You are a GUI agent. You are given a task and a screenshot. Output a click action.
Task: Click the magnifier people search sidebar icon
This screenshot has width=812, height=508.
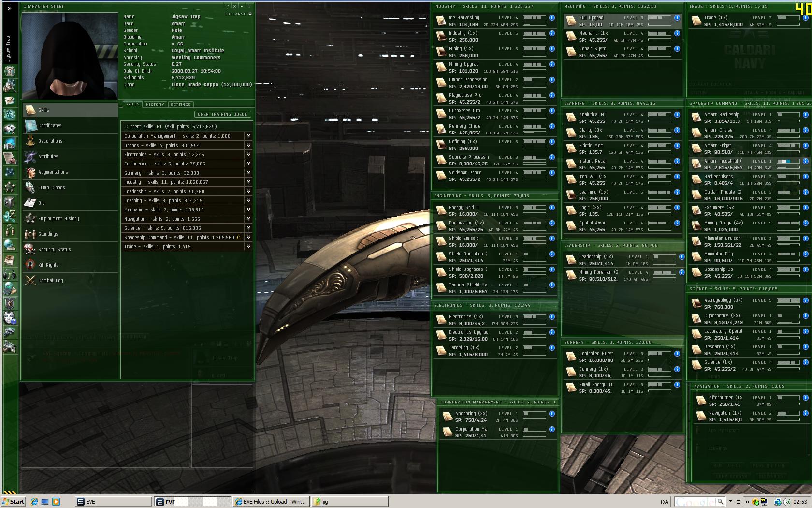click(x=10, y=86)
